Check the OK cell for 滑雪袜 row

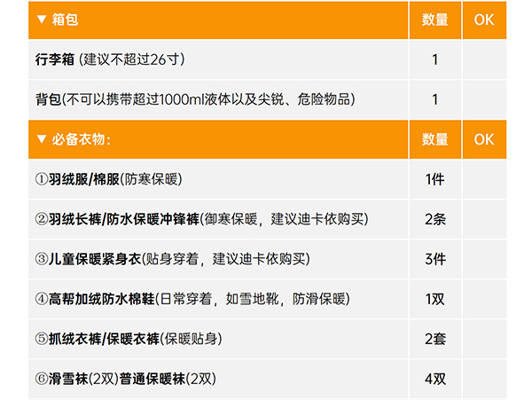click(x=483, y=379)
